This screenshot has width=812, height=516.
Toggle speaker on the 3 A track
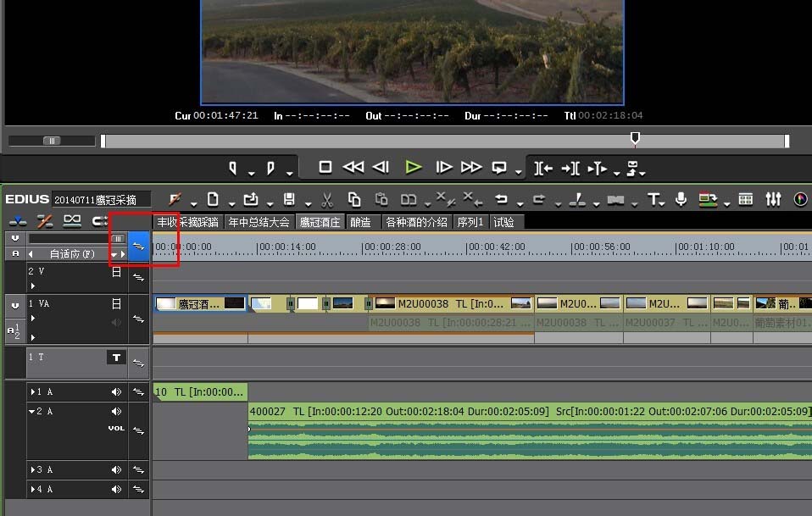click(116, 469)
